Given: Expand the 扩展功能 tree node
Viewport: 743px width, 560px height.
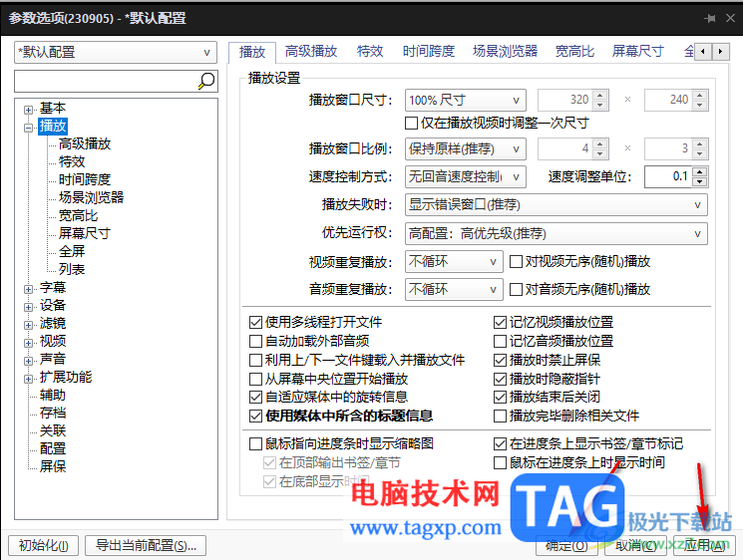Looking at the screenshot, I should click(29, 379).
